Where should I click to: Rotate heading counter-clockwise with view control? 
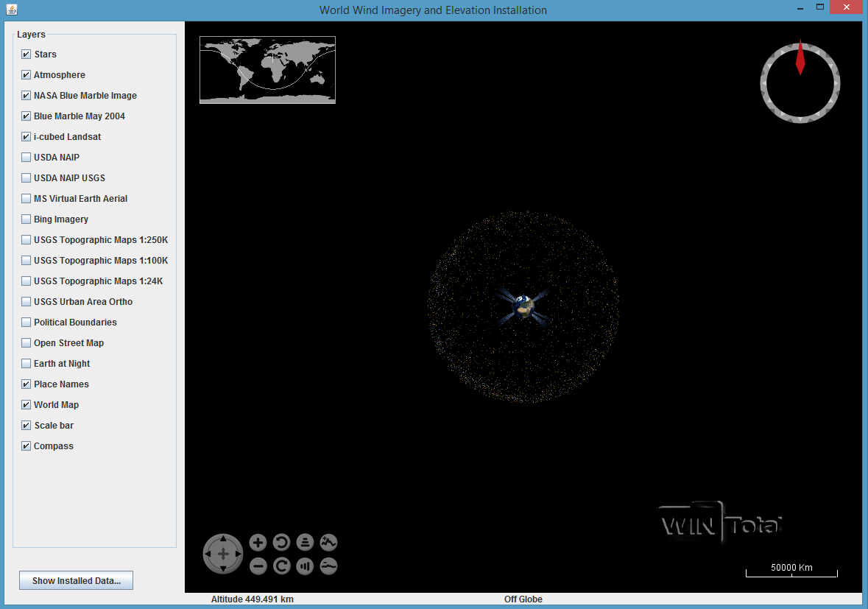click(282, 543)
